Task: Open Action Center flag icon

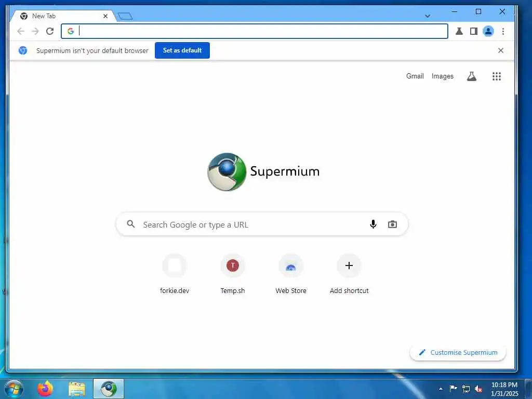Action: point(453,389)
